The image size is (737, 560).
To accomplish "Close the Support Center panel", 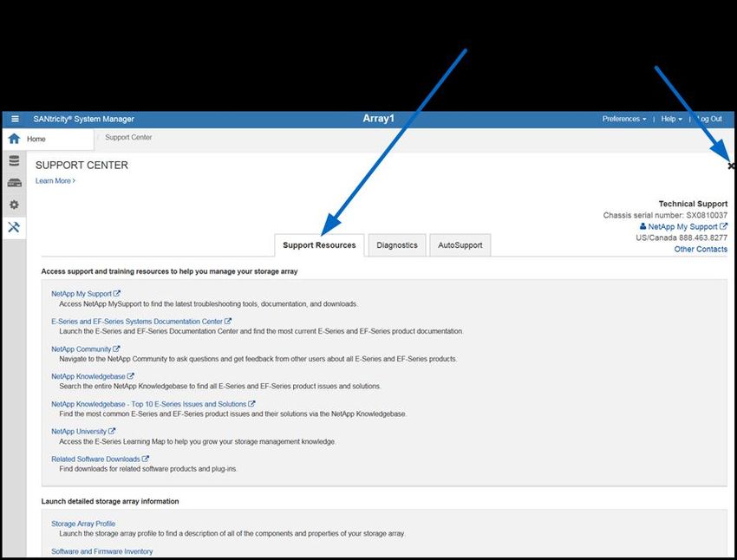I will coord(731,166).
